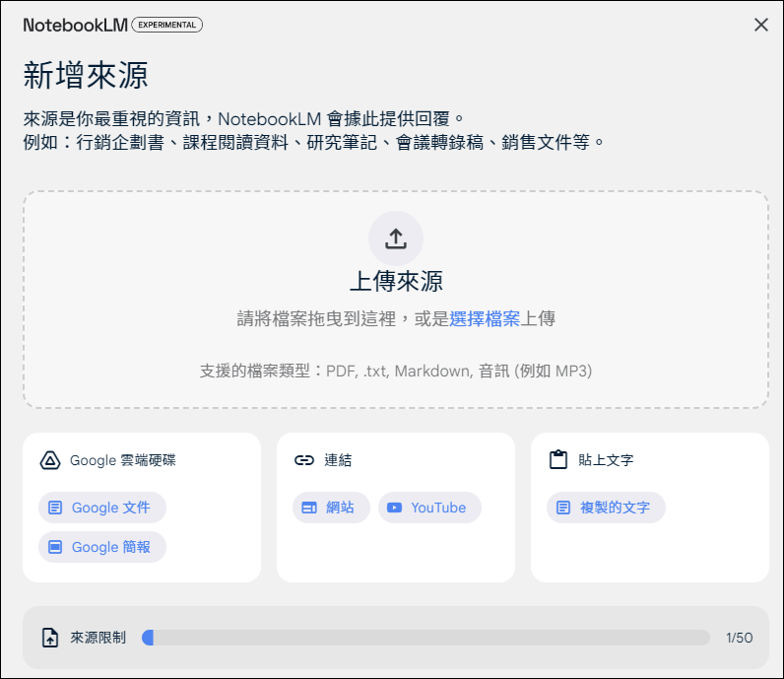Click the 上傳來源 heading
The height and width of the screenshot is (679, 784).
[x=396, y=281]
